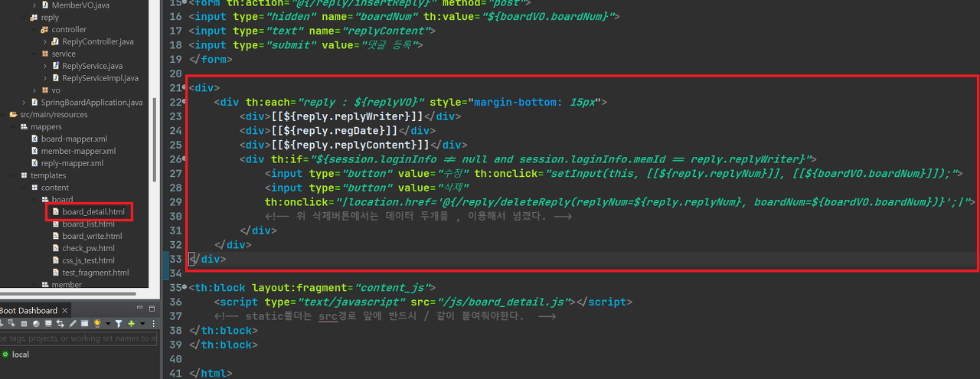This screenshot has width=980, height=379.
Task: Click the closing html tag on line 41
Action: tap(210, 374)
